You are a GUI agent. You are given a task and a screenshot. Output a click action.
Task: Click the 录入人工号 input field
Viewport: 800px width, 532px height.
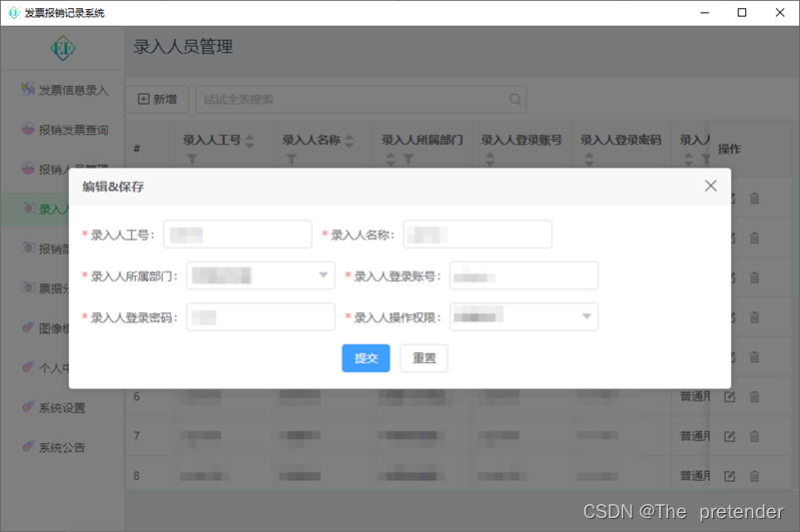(238, 235)
